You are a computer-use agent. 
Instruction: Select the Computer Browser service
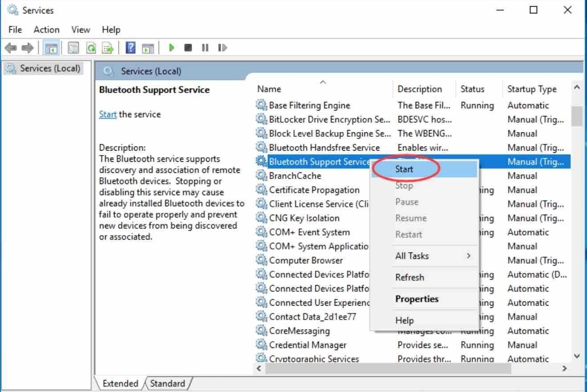point(306,261)
